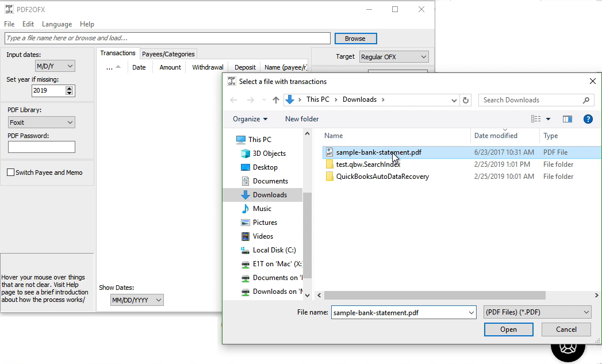Sort by the Name column header
This screenshot has width=602, height=364.
tap(333, 136)
